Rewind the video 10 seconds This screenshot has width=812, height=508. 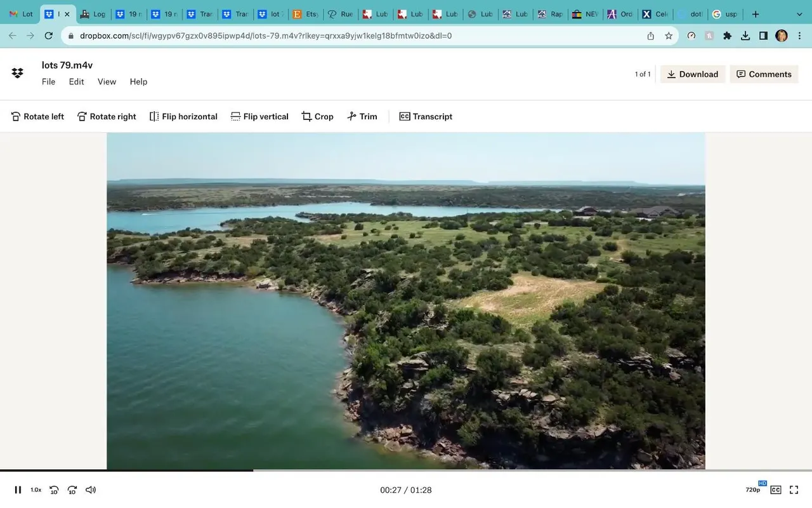click(54, 490)
